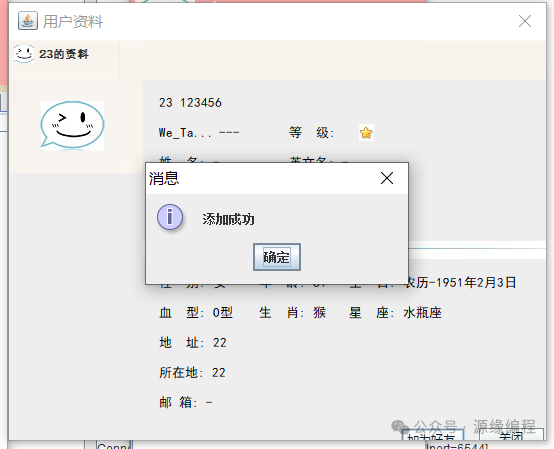
Task: Click the gold star level icon
Action: coord(366,133)
